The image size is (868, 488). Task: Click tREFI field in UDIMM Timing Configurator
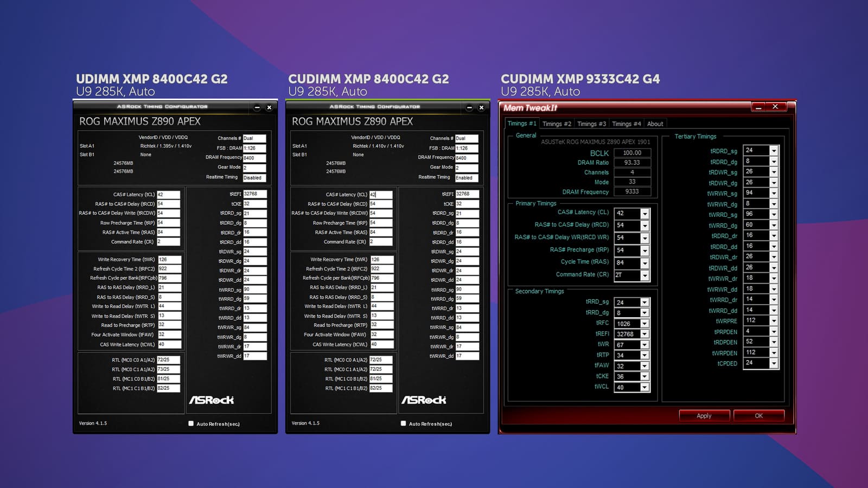[255, 194]
